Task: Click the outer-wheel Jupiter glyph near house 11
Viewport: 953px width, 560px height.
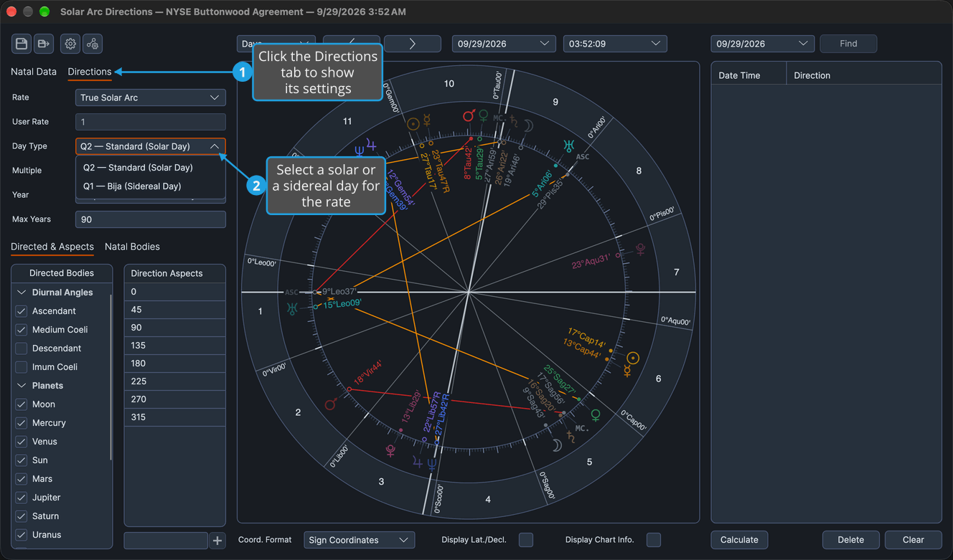Action: [x=371, y=146]
